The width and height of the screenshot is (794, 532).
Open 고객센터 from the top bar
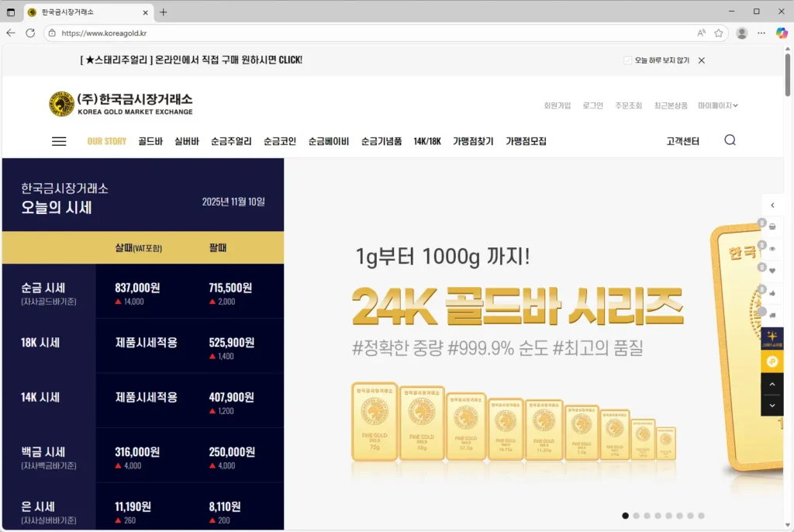click(682, 140)
